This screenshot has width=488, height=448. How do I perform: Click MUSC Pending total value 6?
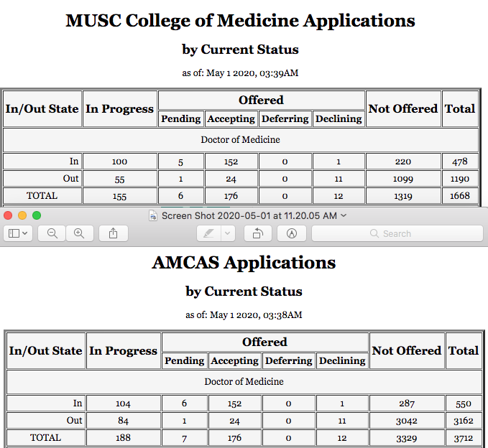point(181,196)
